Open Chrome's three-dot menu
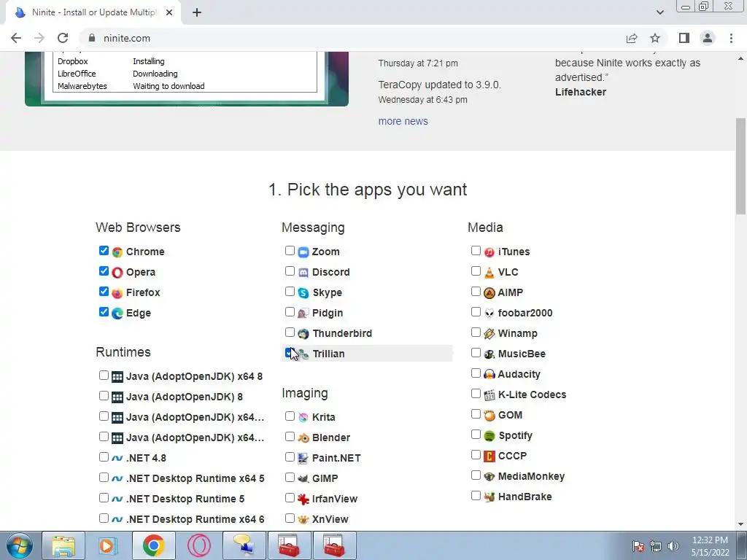This screenshot has height=560, width=747. (x=731, y=38)
